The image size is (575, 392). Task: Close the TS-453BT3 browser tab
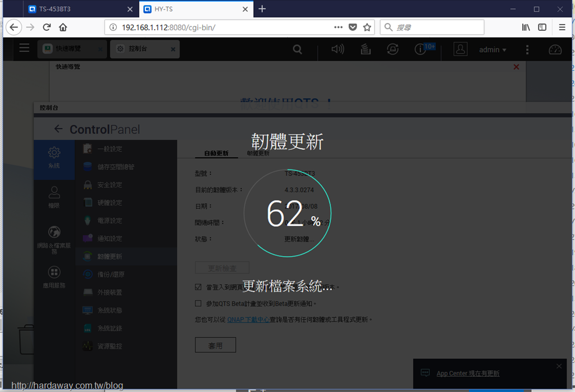[130, 9]
